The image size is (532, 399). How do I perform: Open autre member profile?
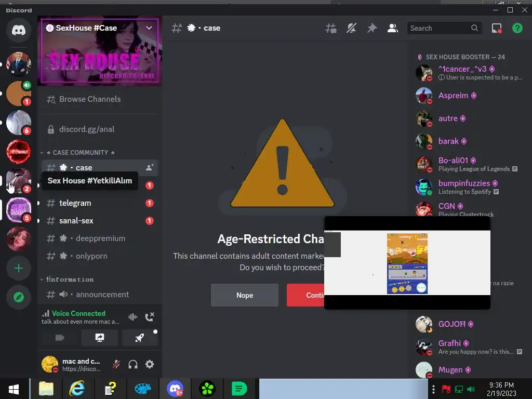click(x=470, y=118)
